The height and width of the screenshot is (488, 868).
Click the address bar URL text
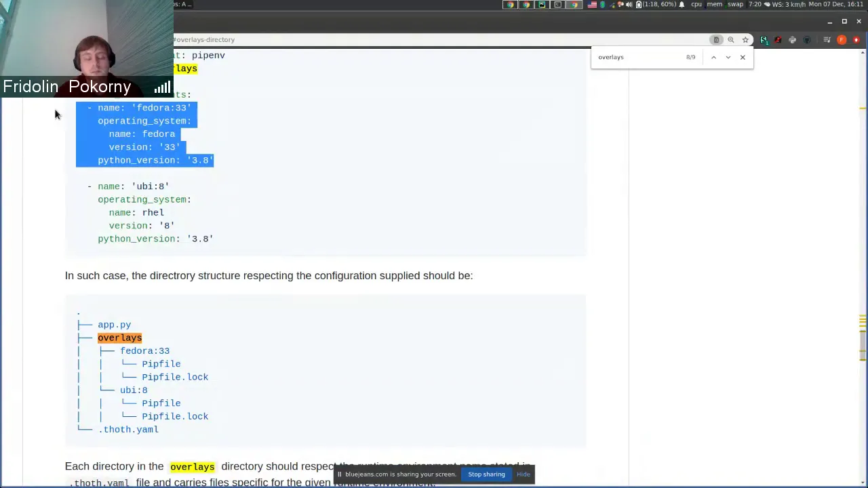205,39
